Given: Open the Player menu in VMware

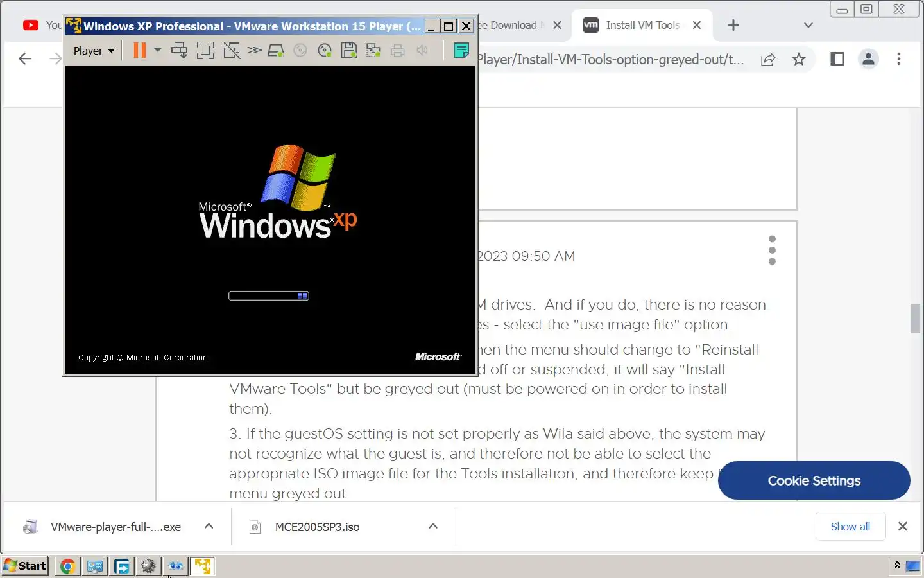Looking at the screenshot, I should point(94,51).
